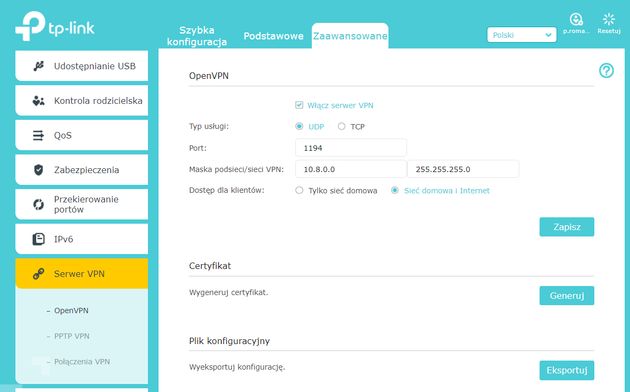This screenshot has width=630, height=392.
Task: Click the VPN subnet field 10.8.0.0
Action: tap(350, 169)
